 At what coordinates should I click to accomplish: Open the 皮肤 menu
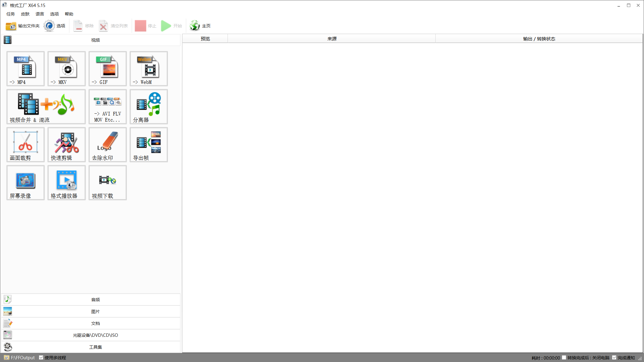coord(25,14)
